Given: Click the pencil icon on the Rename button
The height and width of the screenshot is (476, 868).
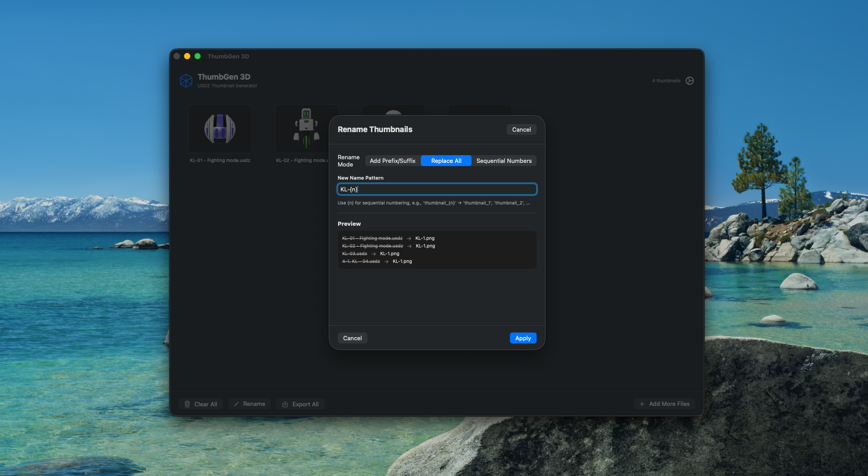Looking at the screenshot, I should pos(237,404).
